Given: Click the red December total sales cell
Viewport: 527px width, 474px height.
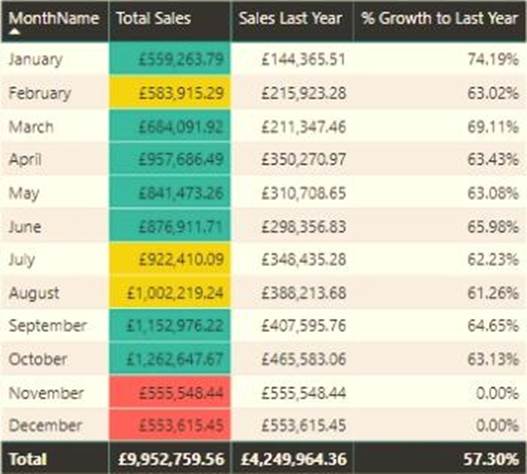Looking at the screenshot, I should pyautogui.click(x=170, y=425).
